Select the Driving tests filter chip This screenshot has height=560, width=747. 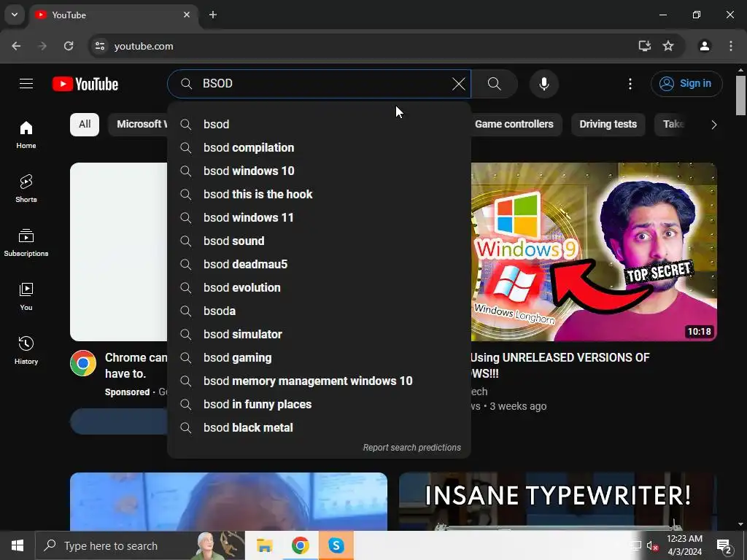[x=608, y=124]
